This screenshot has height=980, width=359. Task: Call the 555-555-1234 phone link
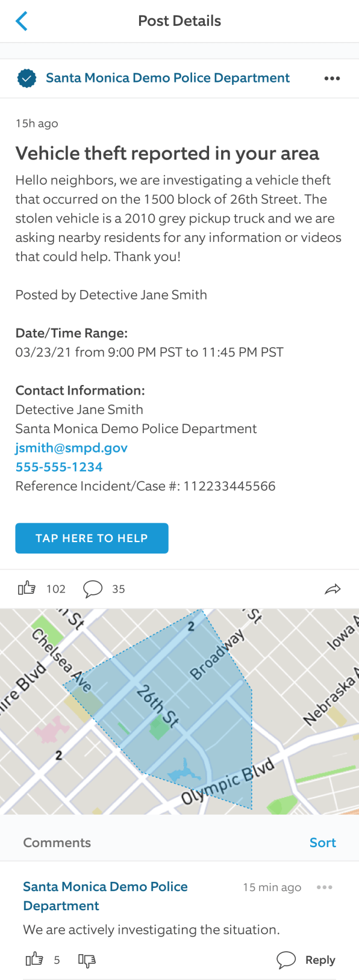(59, 467)
